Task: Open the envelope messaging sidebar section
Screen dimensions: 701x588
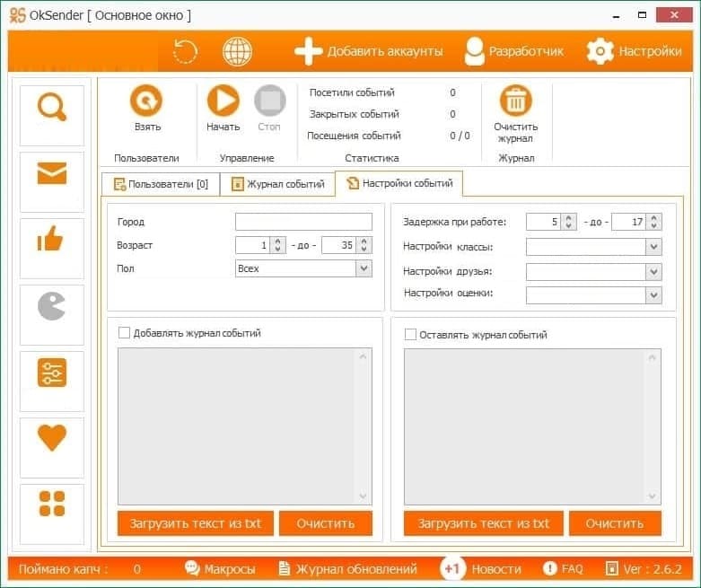Action: (52, 182)
